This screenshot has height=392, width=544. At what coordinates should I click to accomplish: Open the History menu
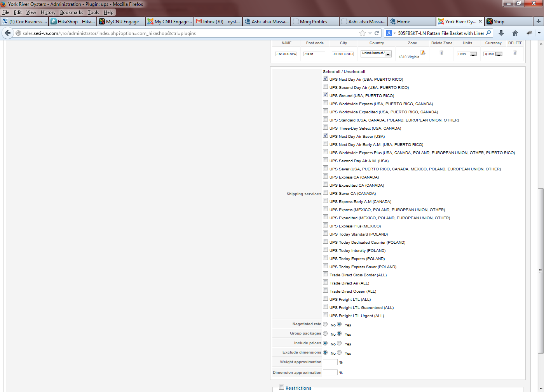coord(48,12)
